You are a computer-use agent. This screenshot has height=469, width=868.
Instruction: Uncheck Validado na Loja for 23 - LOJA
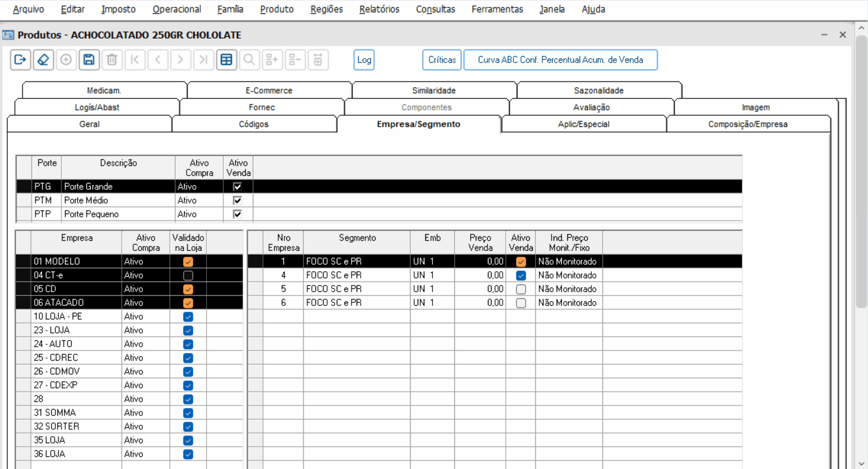pos(188,330)
